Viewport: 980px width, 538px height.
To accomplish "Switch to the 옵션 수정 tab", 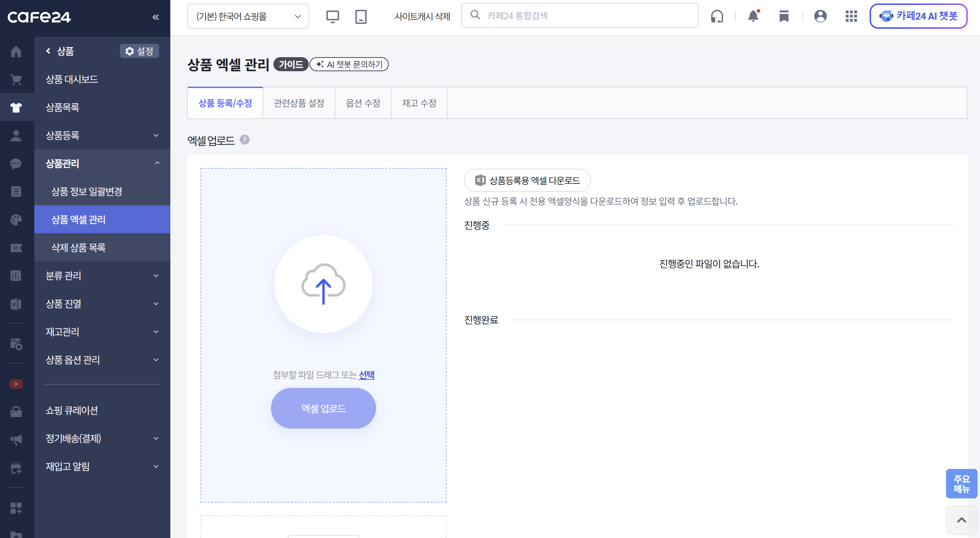I will click(362, 103).
